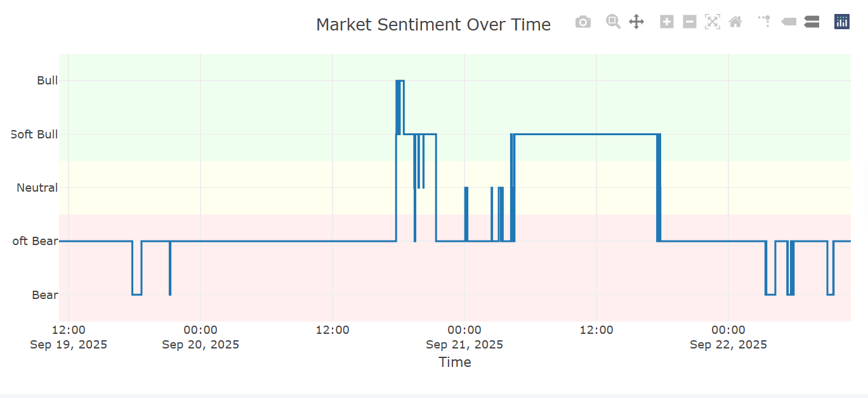Zoom out using the minus icon

(690, 22)
